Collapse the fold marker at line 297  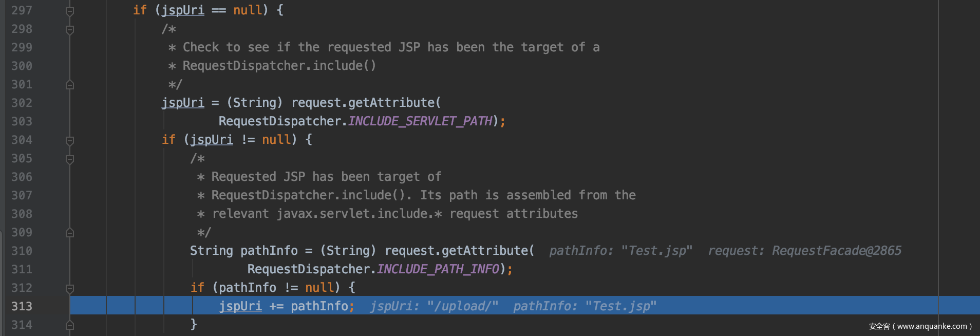coord(70,11)
